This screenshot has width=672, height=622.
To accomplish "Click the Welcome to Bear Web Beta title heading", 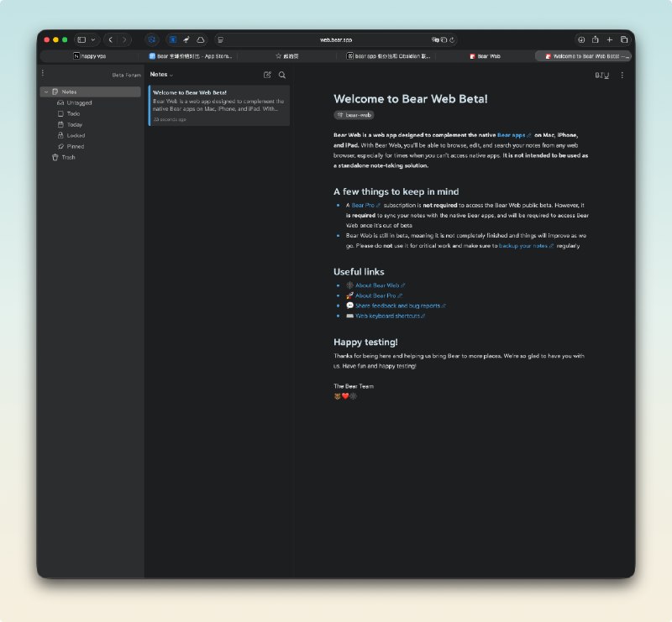I will pos(411,99).
